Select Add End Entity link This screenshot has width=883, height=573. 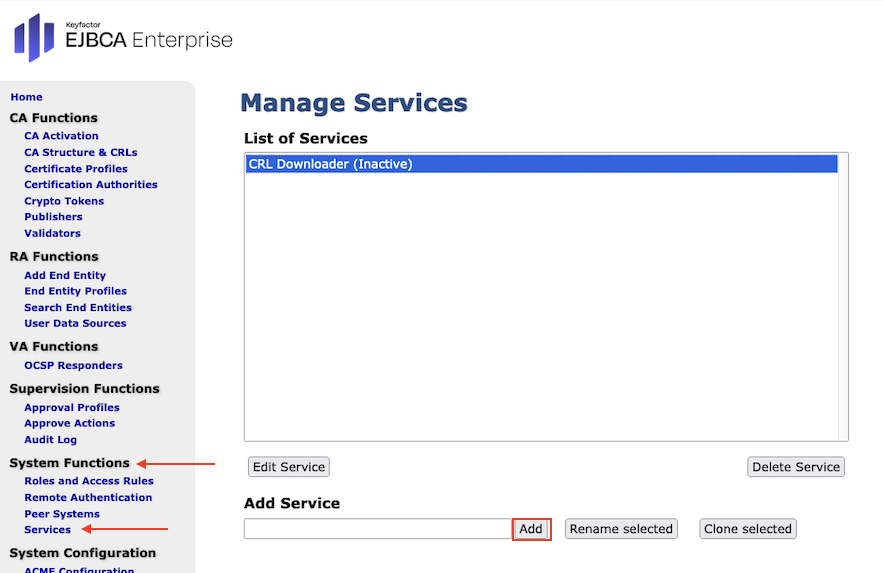tap(64, 275)
